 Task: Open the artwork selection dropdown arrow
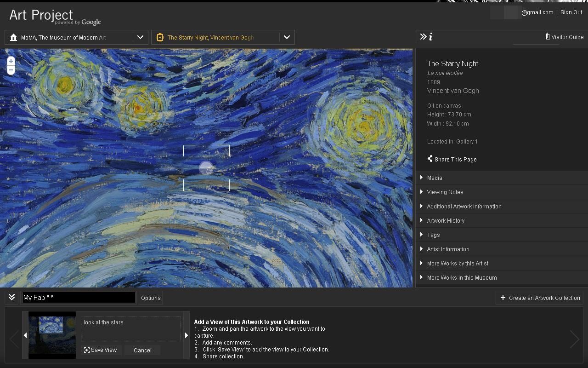click(x=287, y=37)
